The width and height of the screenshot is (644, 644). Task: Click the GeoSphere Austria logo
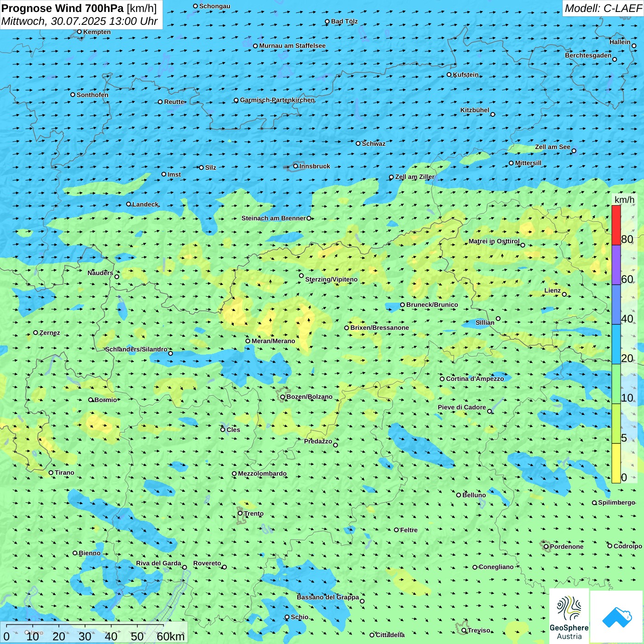(569, 617)
